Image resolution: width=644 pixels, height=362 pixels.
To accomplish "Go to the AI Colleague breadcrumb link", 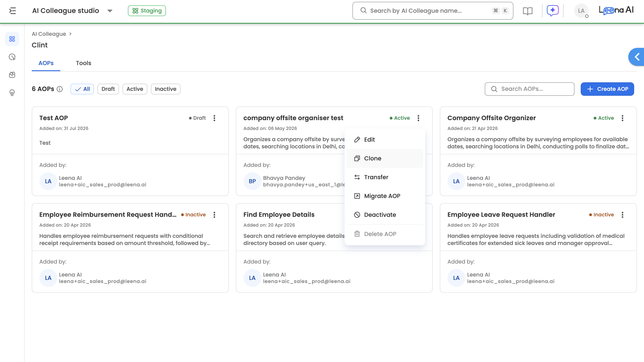I will click(x=49, y=34).
